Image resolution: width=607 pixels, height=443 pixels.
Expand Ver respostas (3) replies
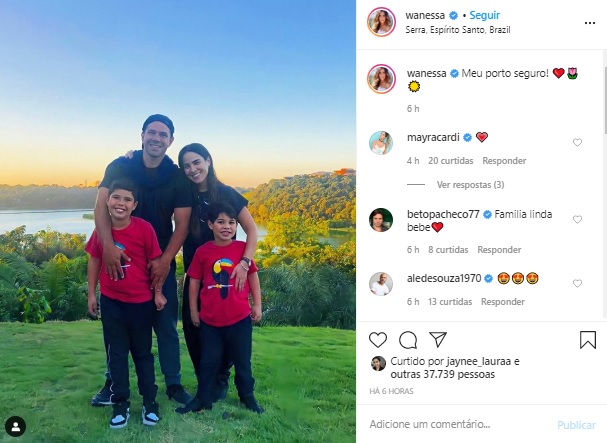[x=470, y=185]
